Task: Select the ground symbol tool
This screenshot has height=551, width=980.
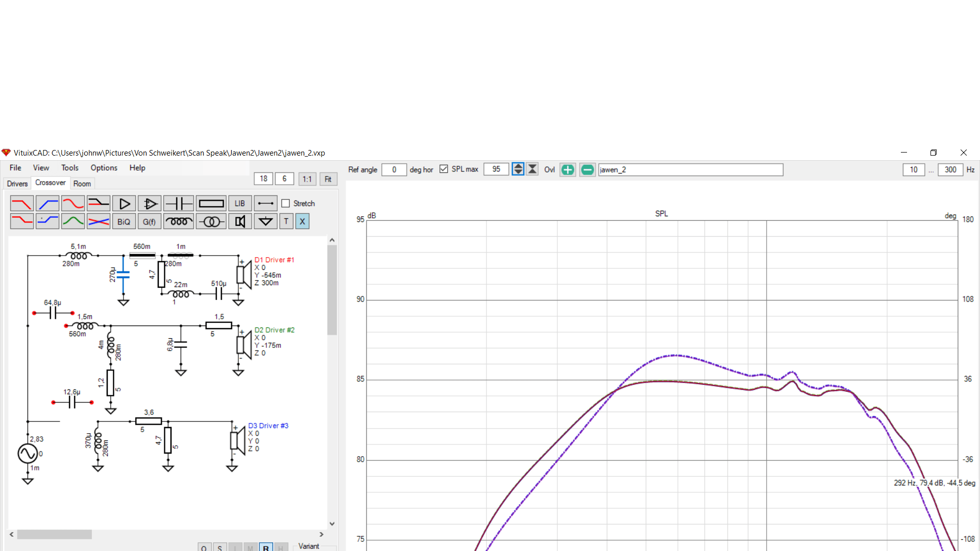Action: coord(265,221)
